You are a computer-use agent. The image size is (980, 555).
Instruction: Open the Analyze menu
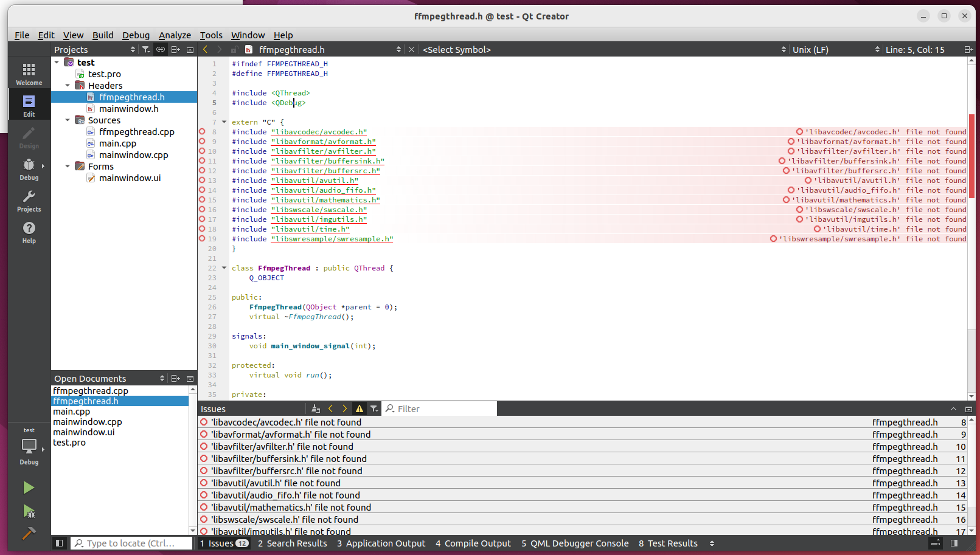click(175, 35)
